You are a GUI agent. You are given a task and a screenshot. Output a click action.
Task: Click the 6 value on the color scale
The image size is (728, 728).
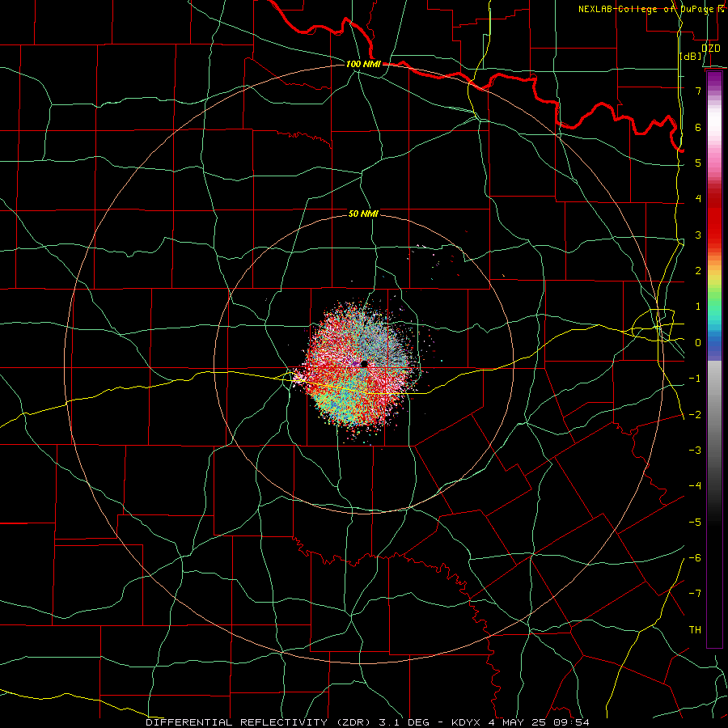(x=698, y=127)
